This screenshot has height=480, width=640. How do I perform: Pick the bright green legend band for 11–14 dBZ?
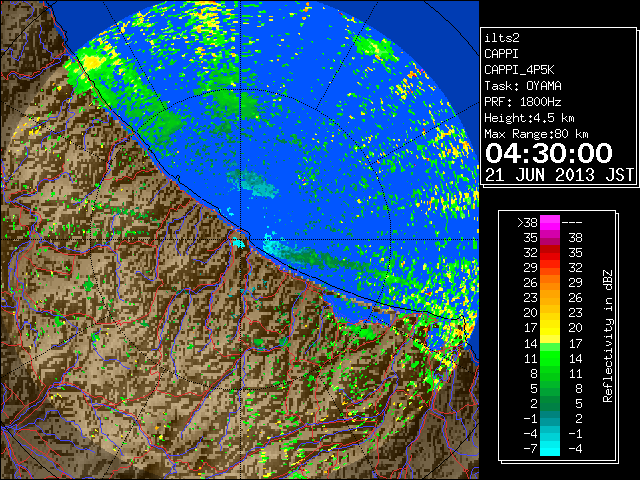[550, 358]
